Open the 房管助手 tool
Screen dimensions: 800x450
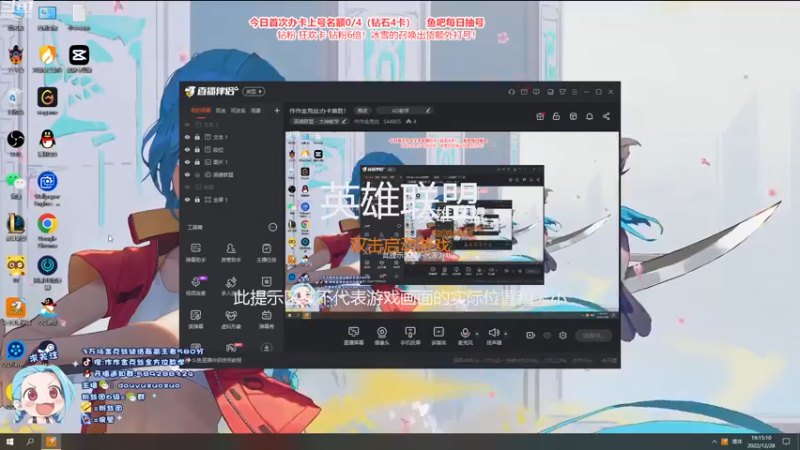pos(231,253)
